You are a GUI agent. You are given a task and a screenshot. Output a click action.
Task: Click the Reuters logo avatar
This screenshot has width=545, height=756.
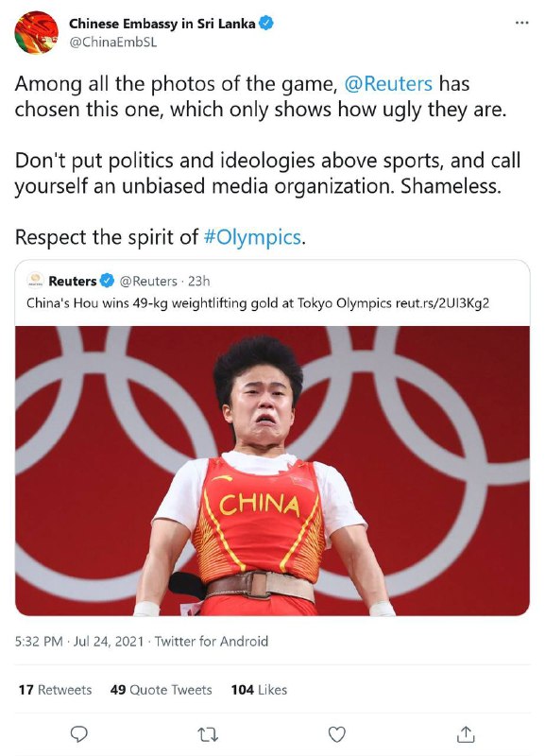point(36,279)
